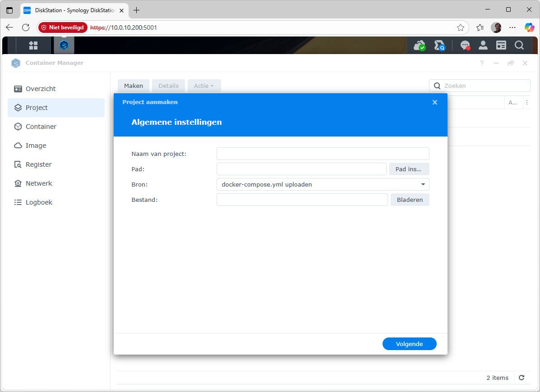This screenshot has width=540, height=392.
Task: Open the DSM main menu grid
Action: point(33,45)
